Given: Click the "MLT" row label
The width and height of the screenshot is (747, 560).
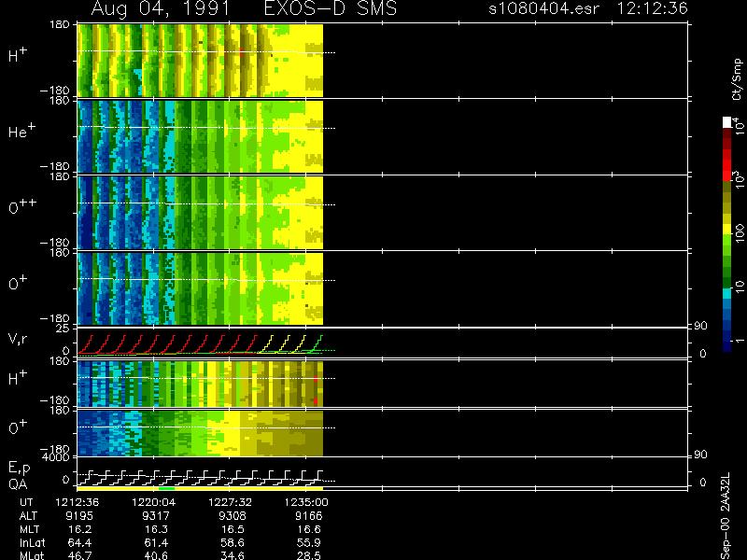Looking at the screenshot, I should (x=30, y=529).
